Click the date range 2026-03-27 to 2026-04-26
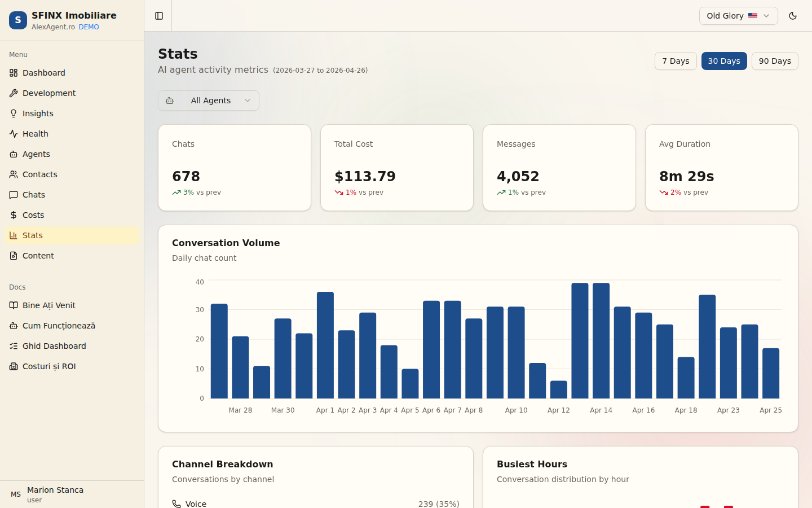Image resolution: width=812 pixels, height=508 pixels. point(320,71)
